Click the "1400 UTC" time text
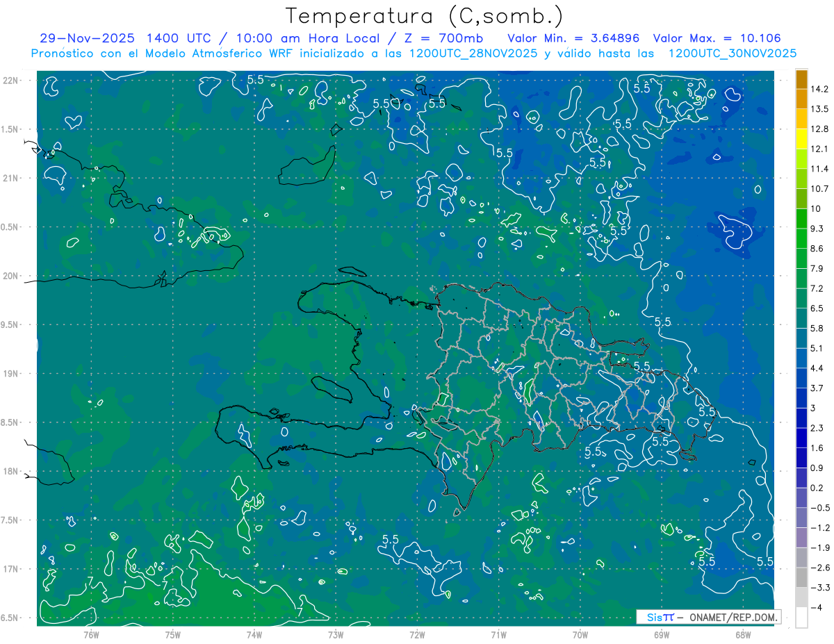The image size is (834, 644). click(x=179, y=38)
